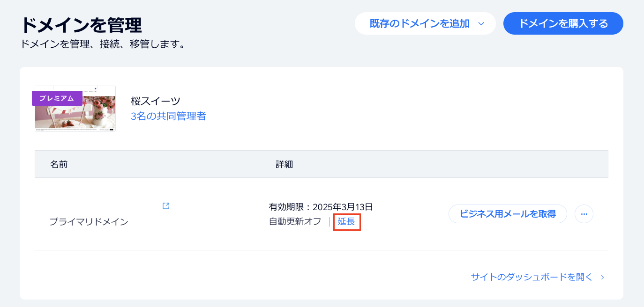Open the three-dot more actions menu
The height and width of the screenshot is (307, 644).
tap(584, 214)
